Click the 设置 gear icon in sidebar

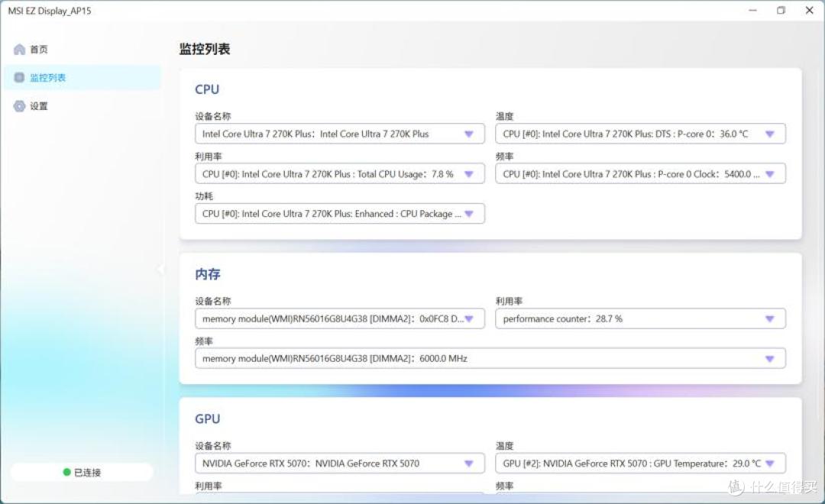pyautogui.click(x=19, y=106)
